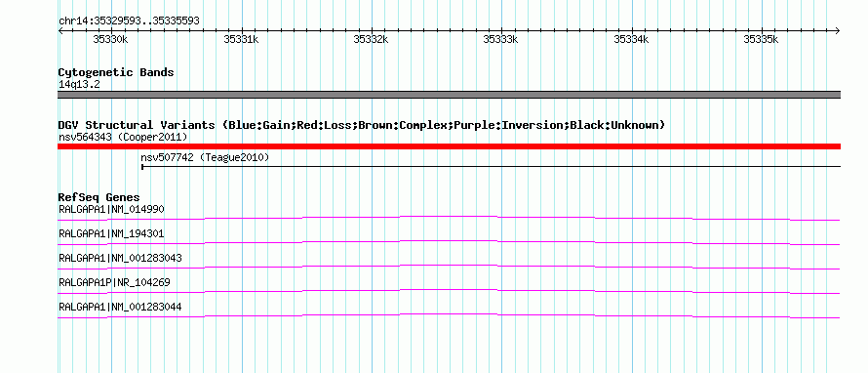
Task: Click the ruler's right arrowhead
Action: pos(838,30)
